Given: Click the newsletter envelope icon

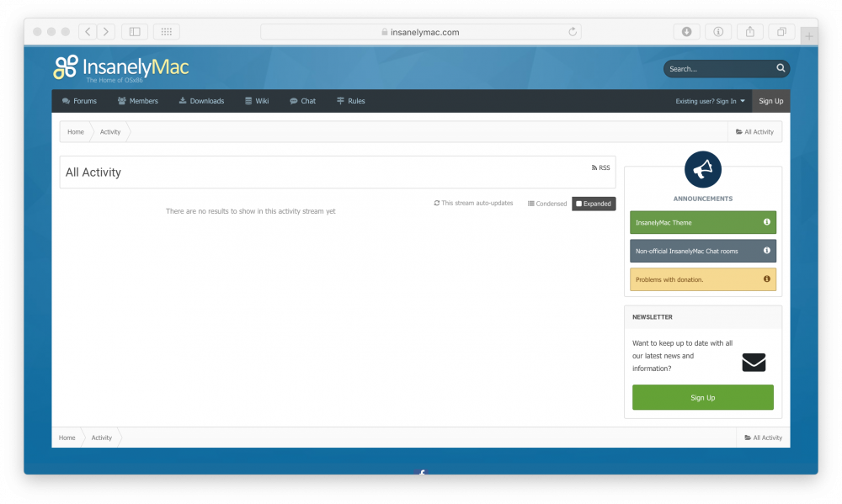Looking at the screenshot, I should click(754, 363).
